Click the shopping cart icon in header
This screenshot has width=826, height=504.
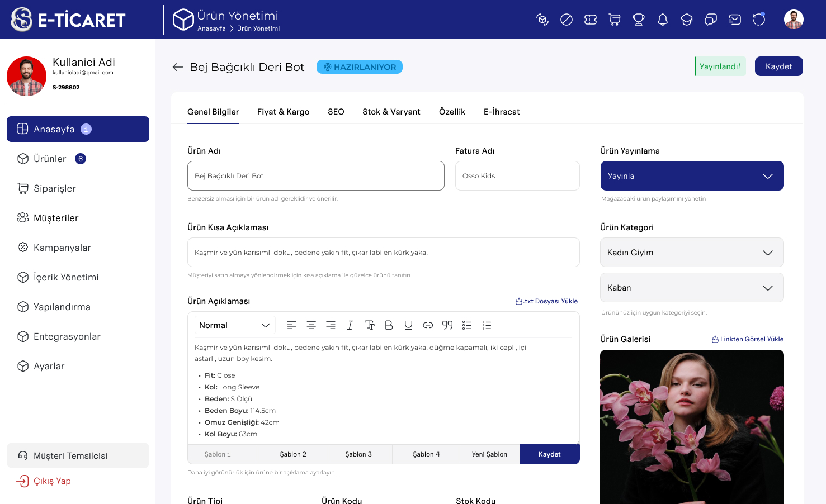click(x=615, y=20)
